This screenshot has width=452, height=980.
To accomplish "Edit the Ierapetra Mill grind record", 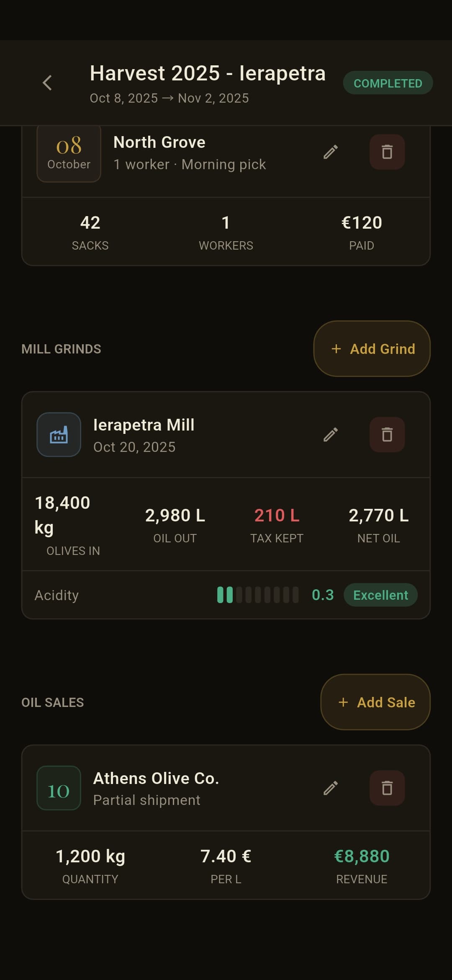I will pos(331,435).
